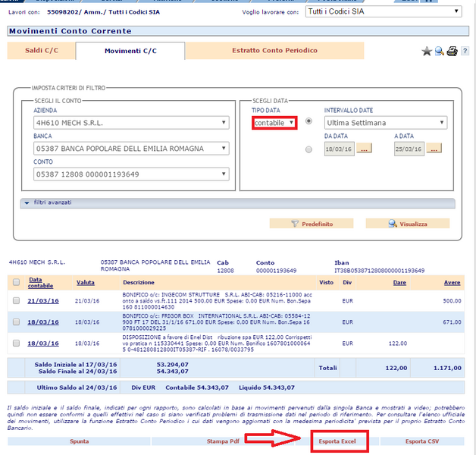The width and height of the screenshot is (476, 455).
Task: Open the Azienda dropdown
Action: 132,123
